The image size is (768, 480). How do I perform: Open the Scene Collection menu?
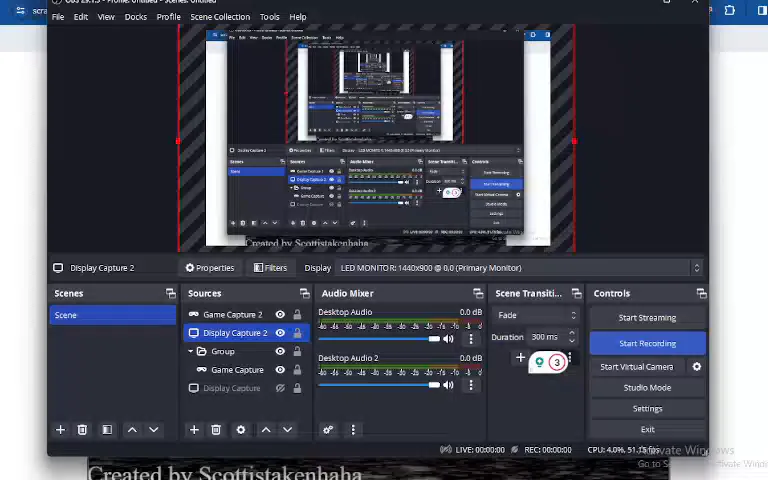click(x=220, y=17)
